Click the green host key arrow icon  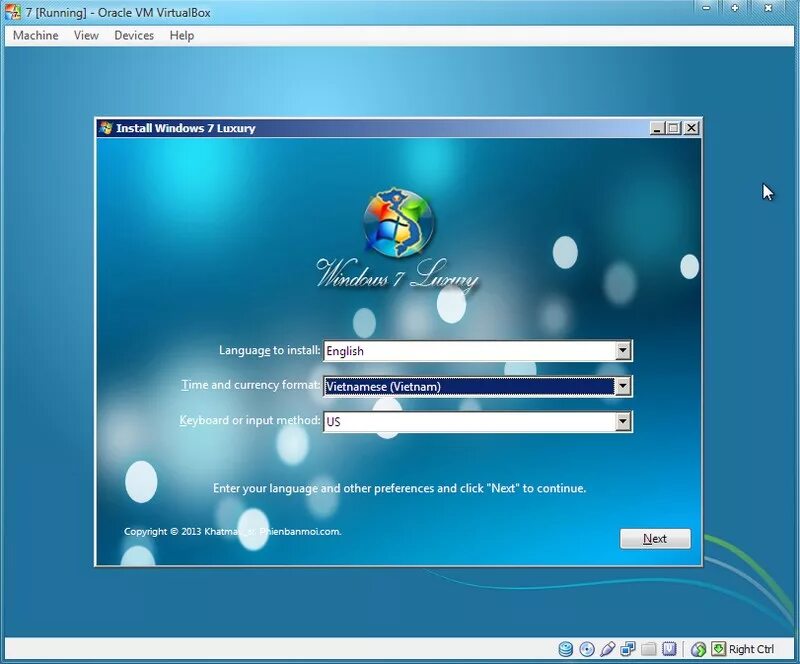(x=718, y=649)
